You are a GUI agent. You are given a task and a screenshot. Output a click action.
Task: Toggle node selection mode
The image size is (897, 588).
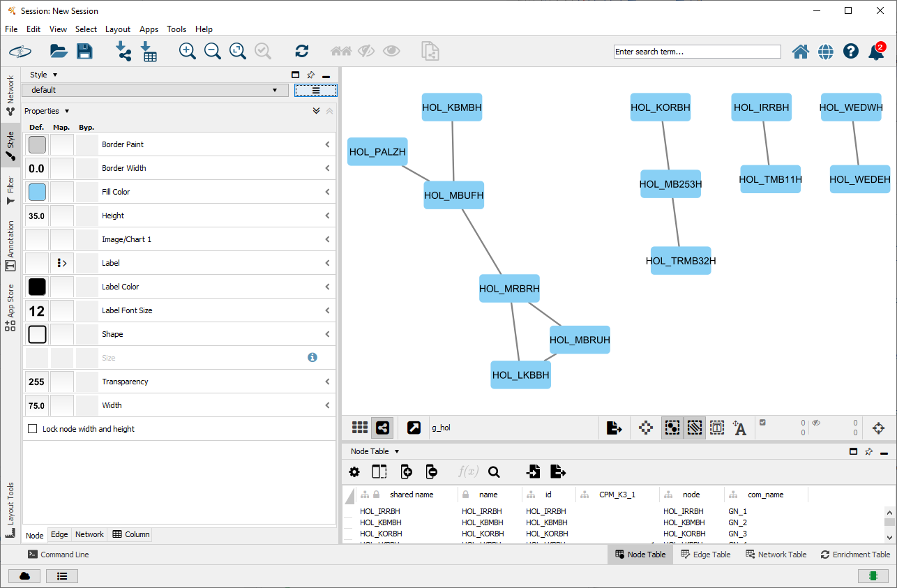pyautogui.click(x=672, y=428)
